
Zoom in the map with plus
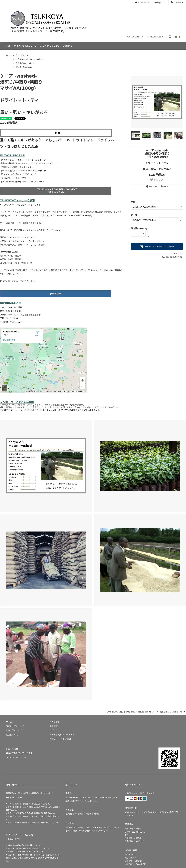pos(82,380)
